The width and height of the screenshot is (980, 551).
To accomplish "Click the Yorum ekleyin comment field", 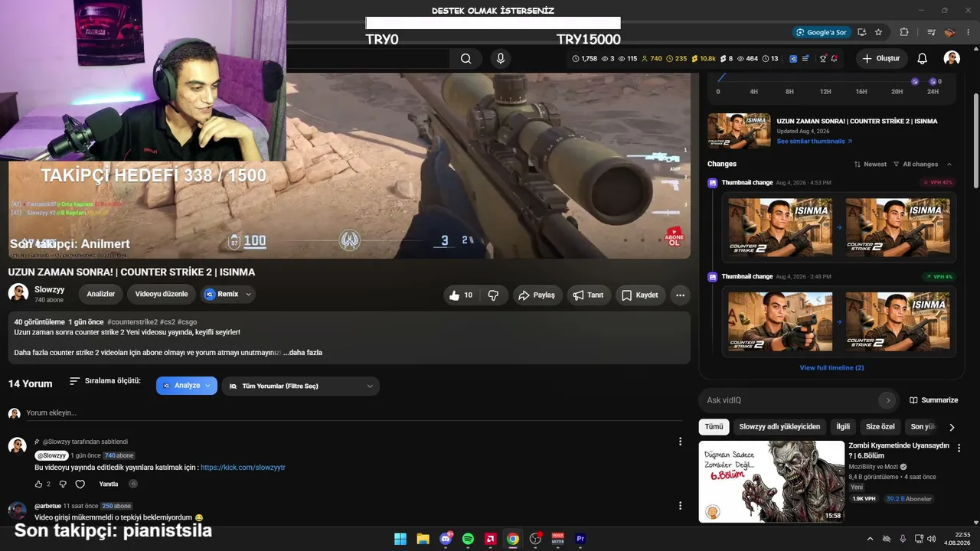I will (x=354, y=413).
